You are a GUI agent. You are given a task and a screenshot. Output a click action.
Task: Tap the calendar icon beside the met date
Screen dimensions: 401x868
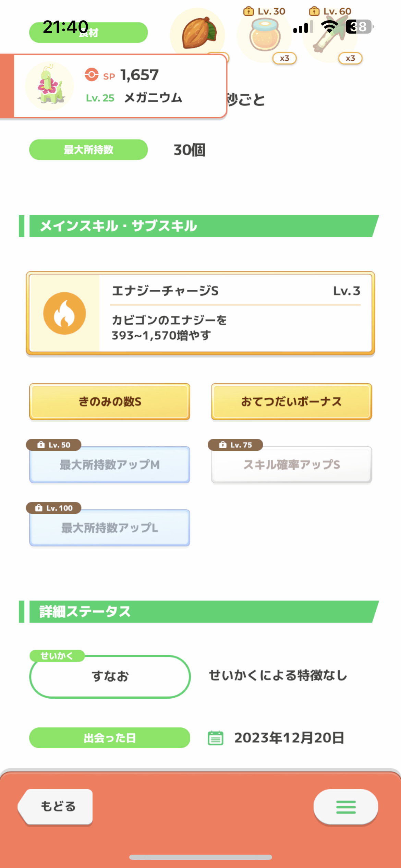click(215, 738)
